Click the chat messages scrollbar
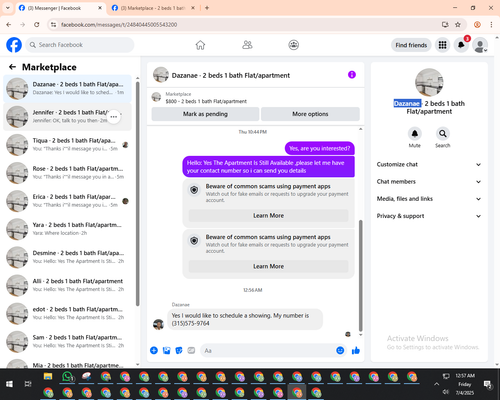Image resolution: width=500 pixels, height=400 pixels. 360,275
